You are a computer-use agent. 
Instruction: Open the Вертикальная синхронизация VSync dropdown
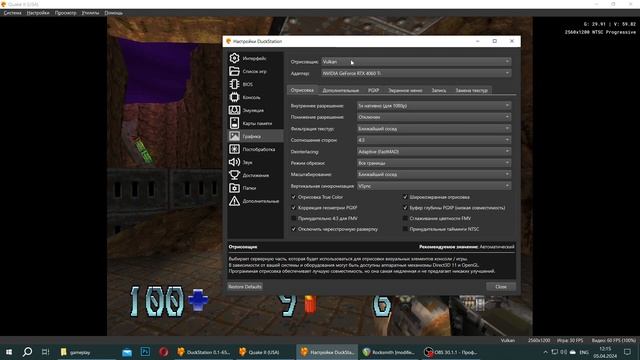click(434, 186)
